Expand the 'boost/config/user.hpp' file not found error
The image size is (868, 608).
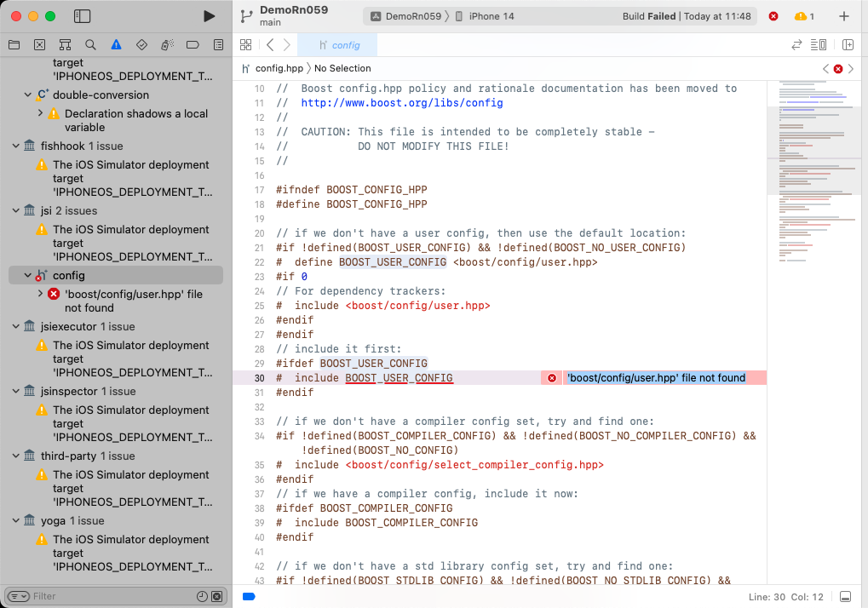pyautogui.click(x=40, y=294)
